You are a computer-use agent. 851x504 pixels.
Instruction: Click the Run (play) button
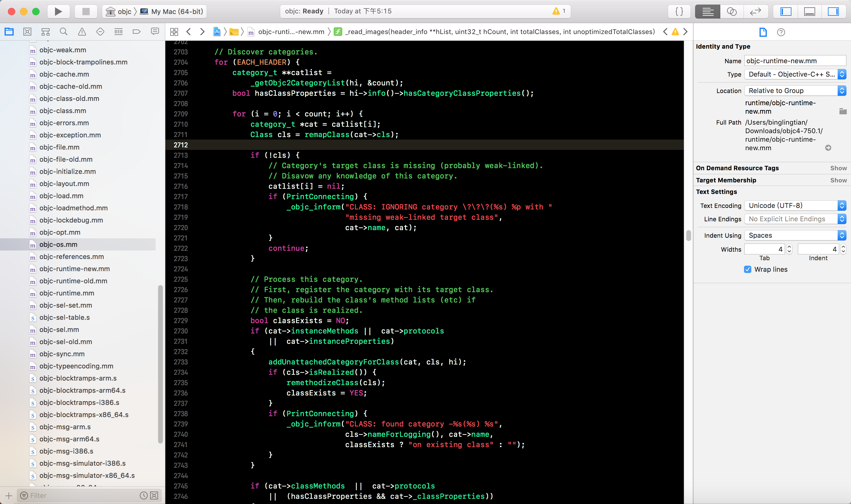[x=58, y=11]
